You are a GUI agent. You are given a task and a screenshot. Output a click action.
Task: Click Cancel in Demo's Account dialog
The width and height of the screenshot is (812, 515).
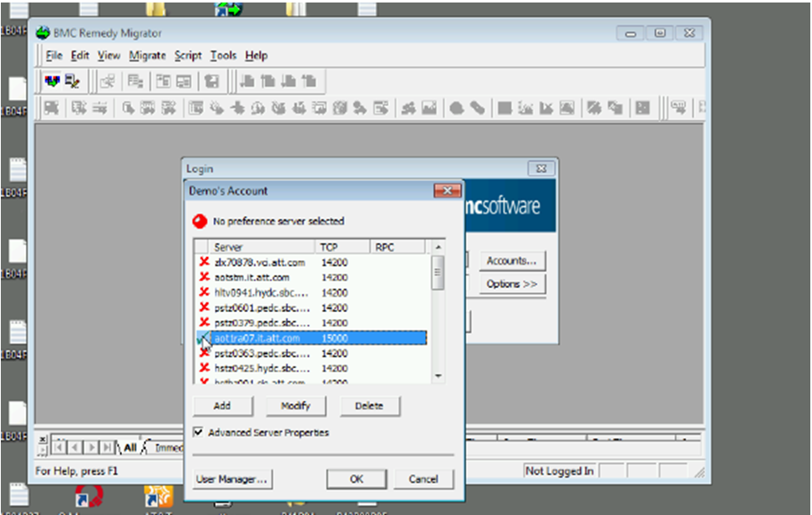[x=424, y=479]
